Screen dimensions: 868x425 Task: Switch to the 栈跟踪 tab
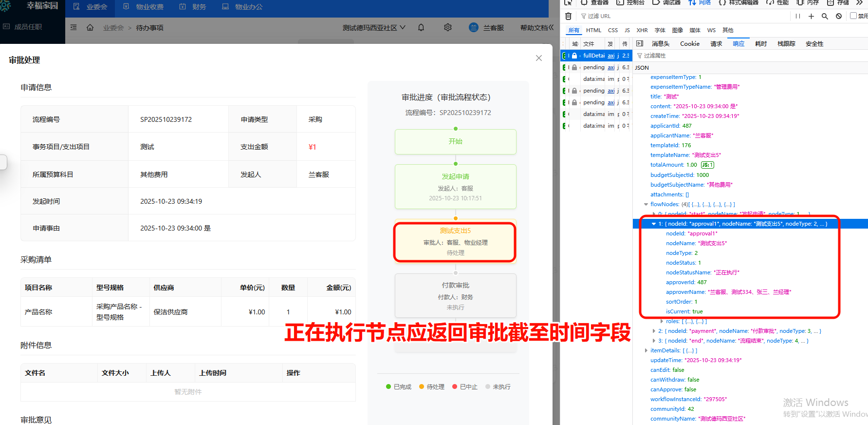tap(786, 44)
